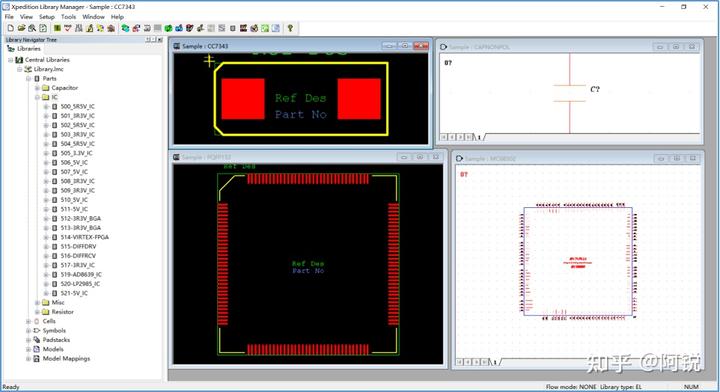Click the Flow mode: NONE status text
The image size is (720, 392).
pyautogui.click(x=571, y=387)
